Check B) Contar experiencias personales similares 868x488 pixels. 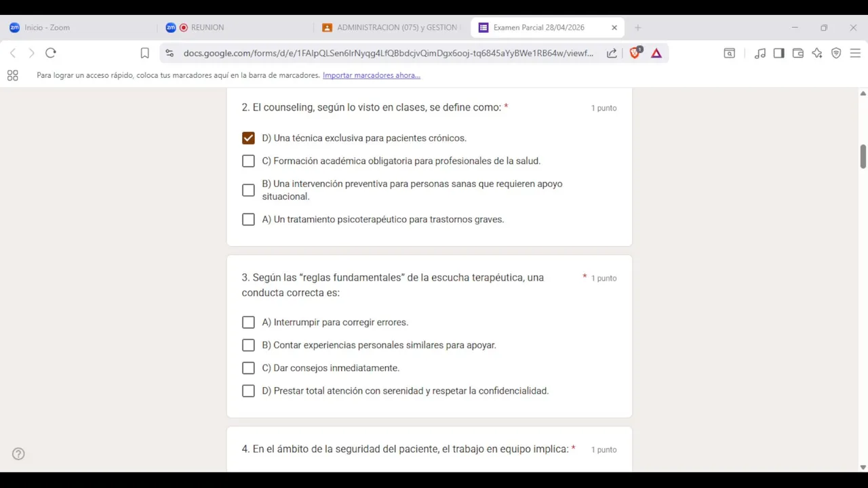tap(248, 346)
